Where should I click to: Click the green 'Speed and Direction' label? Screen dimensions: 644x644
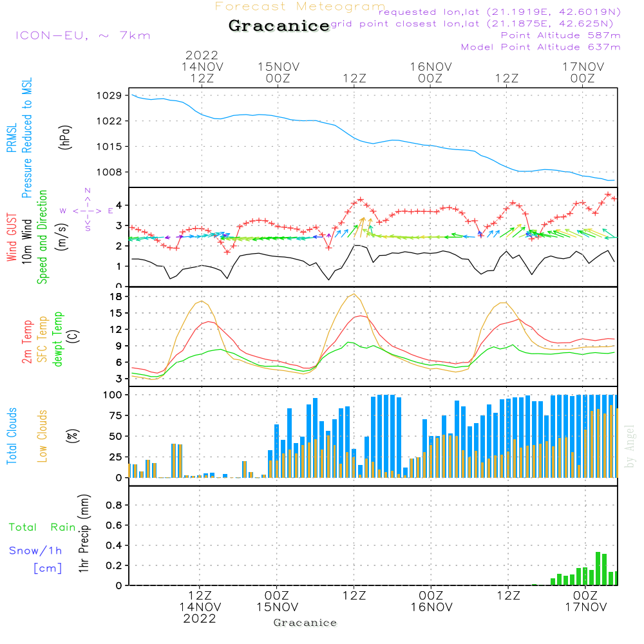click(42, 237)
